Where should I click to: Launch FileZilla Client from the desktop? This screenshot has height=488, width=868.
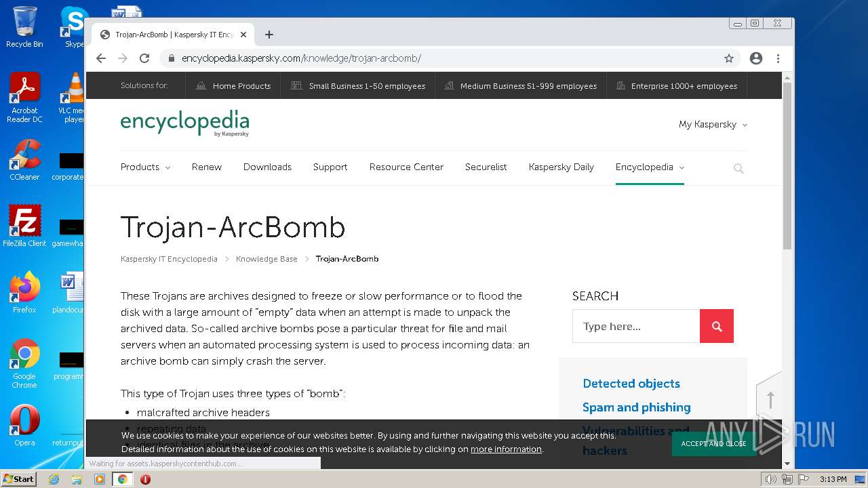[x=24, y=226]
